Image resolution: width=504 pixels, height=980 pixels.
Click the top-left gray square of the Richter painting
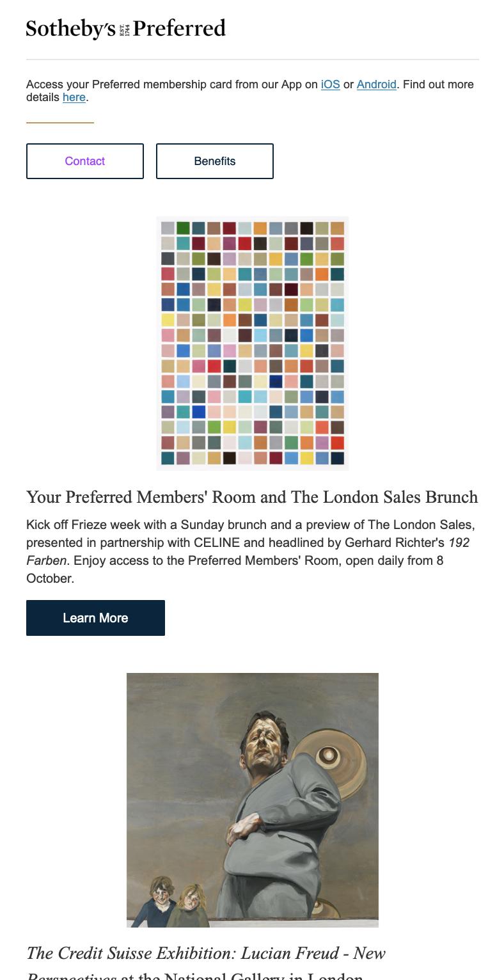168,228
